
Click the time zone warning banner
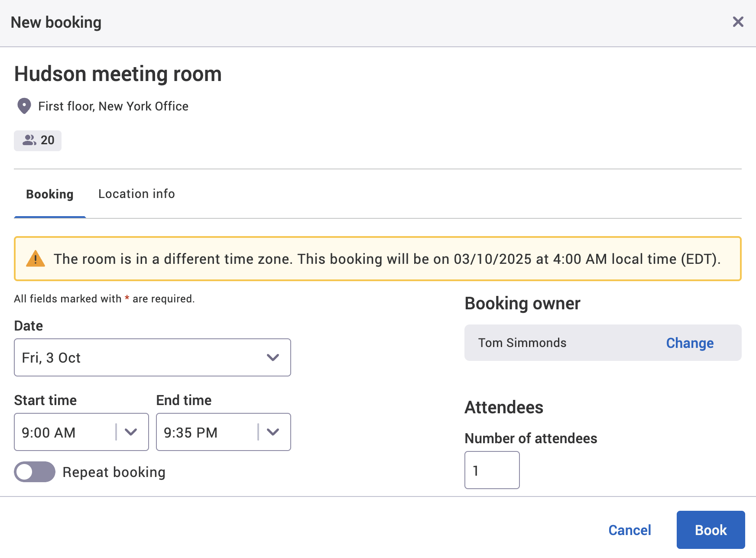[x=378, y=259]
